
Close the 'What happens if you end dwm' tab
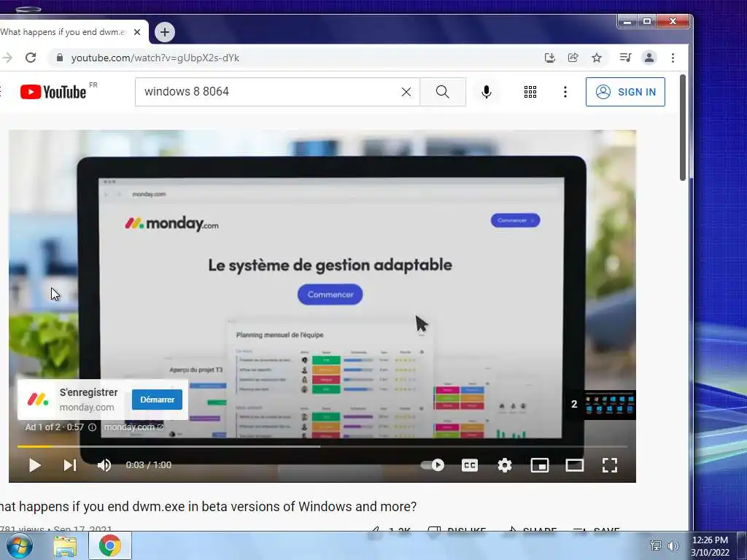tap(137, 32)
